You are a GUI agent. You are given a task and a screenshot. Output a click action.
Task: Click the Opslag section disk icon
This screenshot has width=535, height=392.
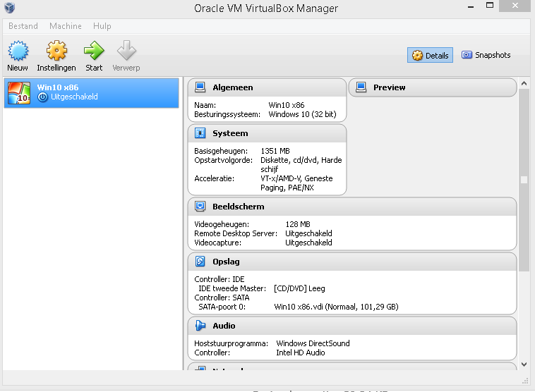pos(200,262)
